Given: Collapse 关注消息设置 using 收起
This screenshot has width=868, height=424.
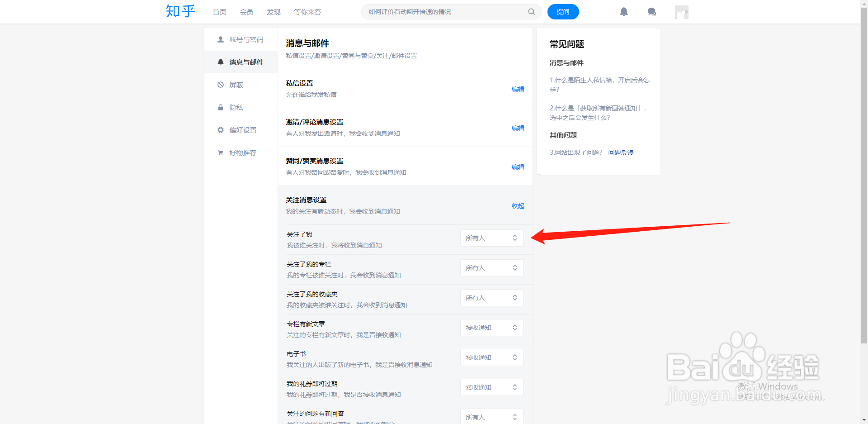Looking at the screenshot, I should pyautogui.click(x=518, y=206).
